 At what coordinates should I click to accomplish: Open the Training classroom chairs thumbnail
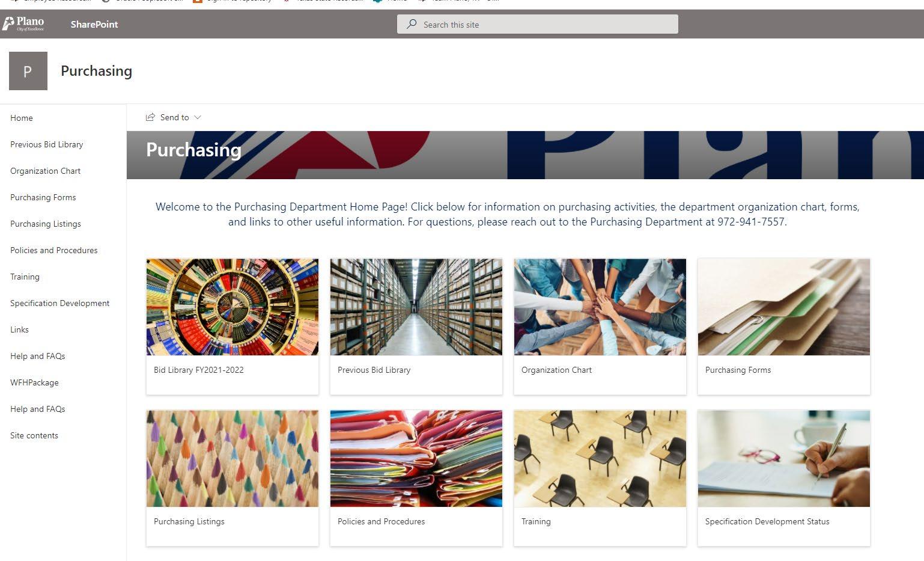pyautogui.click(x=600, y=459)
